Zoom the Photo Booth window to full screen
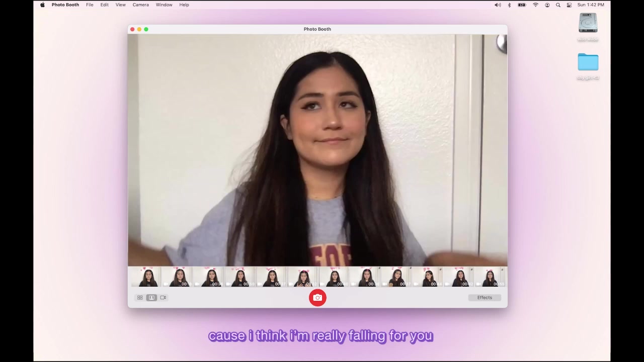 pyautogui.click(x=146, y=29)
